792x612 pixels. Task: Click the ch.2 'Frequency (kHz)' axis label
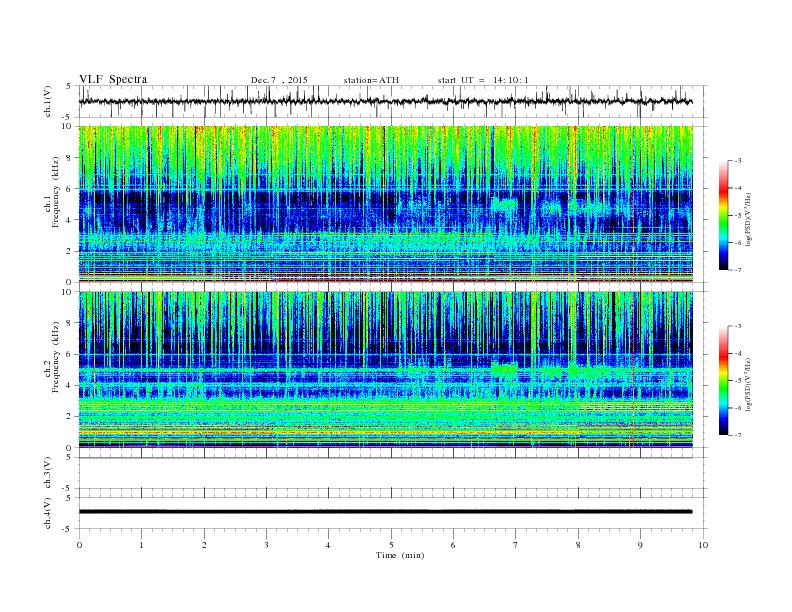(x=55, y=356)
